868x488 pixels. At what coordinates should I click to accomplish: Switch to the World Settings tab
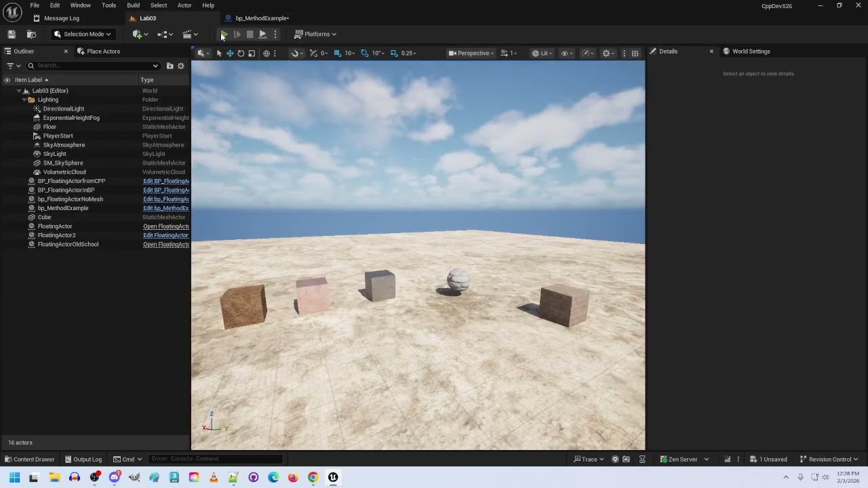pyautogui.click(x=747, y=52)
